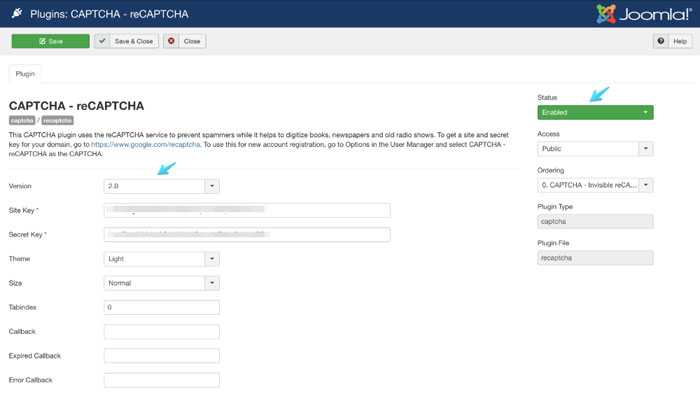Image resolution: width=700 pixels, height=401 pixels.
Task: Click the Ordering label
Action: click(550, 170)
